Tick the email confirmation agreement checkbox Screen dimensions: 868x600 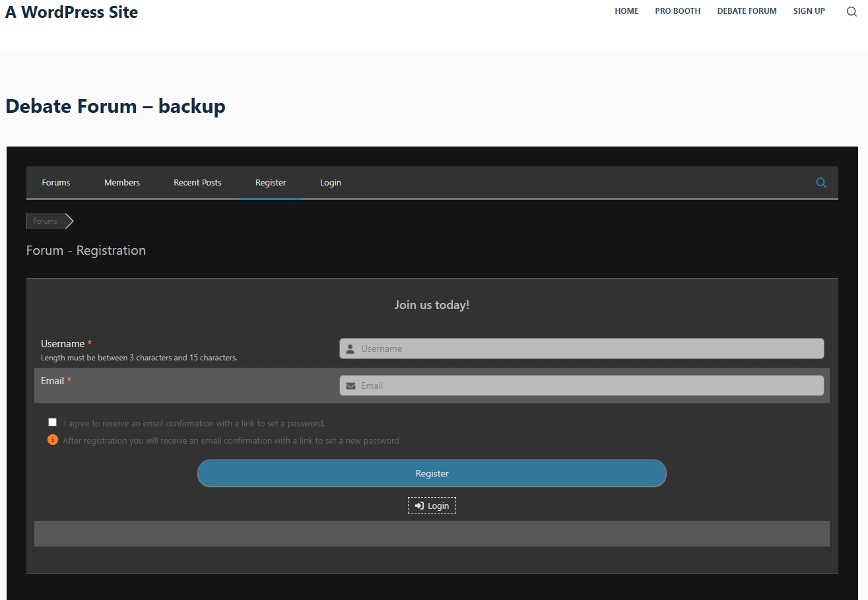[x=53, y=422]
